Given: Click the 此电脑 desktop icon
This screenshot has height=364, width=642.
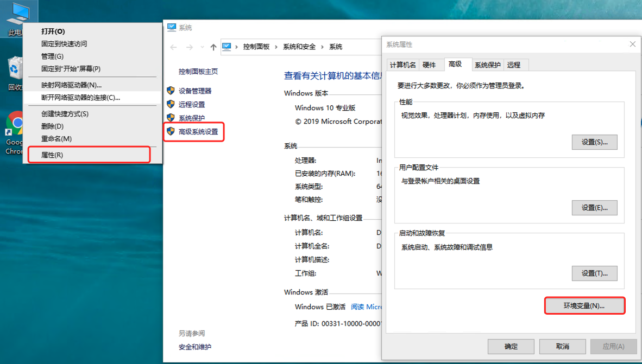Looking at the screenshot, I should [x=15, y=16].
